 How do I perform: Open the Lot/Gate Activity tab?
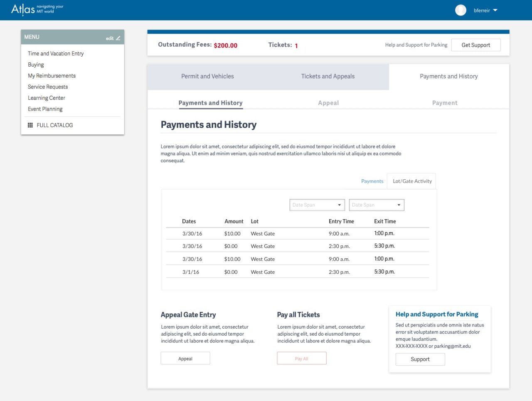click(412, 181)
